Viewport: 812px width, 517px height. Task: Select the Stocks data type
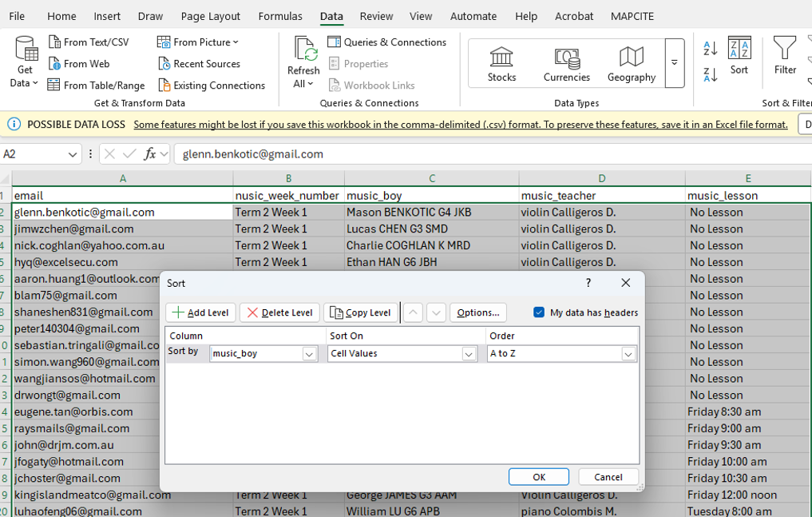(501, 64)
